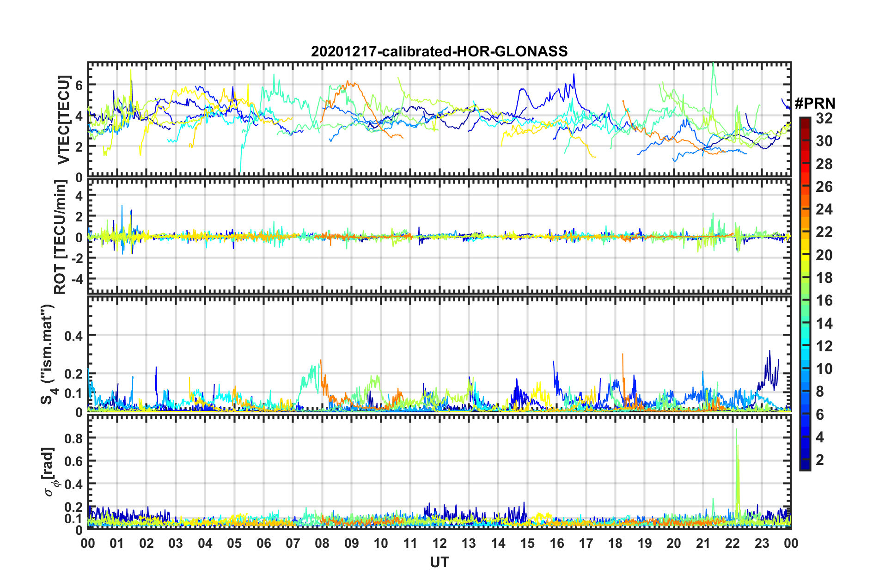Select the "ROT [TECU/min]" y-axis label

pos(60,237)
